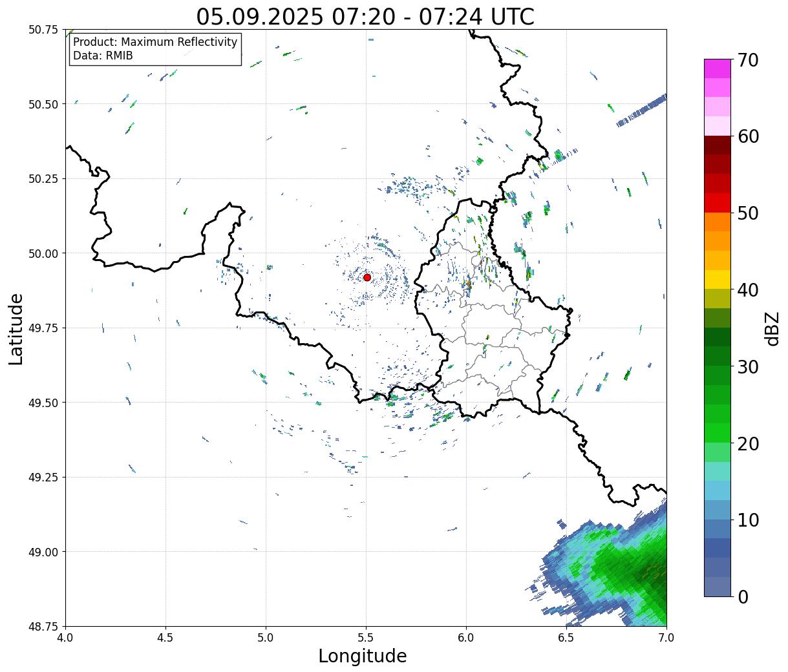Viewport: 788px width, 672px height.
Task: Click the magenta top swatch of colorbar
Action: pos(718,68)
